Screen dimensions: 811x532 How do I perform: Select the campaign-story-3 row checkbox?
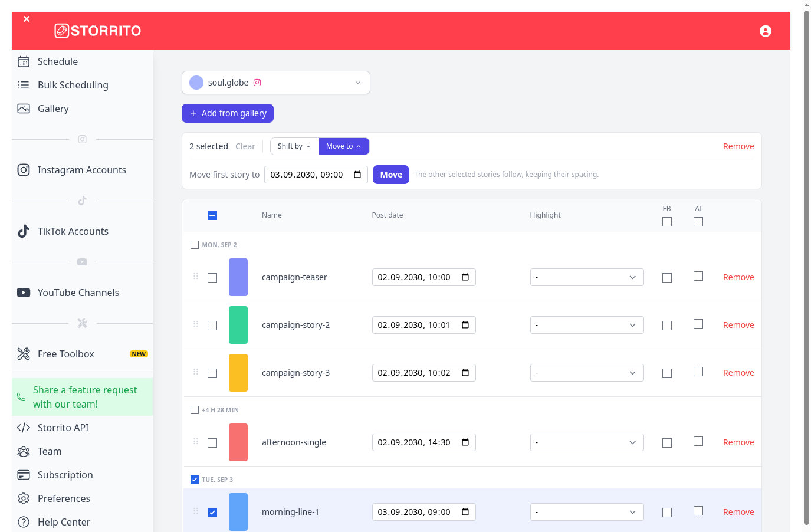[212, 373]
